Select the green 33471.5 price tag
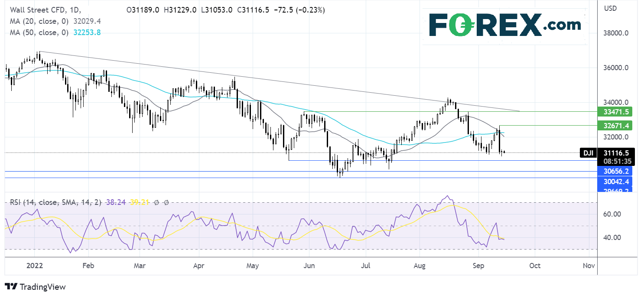This screenshot has width=644, height=295. click(x=615, y=111)
